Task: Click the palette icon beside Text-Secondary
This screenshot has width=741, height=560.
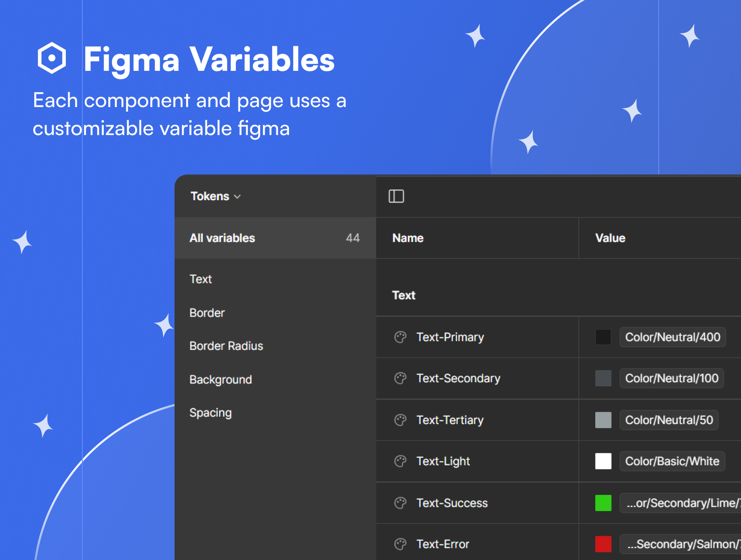Action: pos(400,378)
